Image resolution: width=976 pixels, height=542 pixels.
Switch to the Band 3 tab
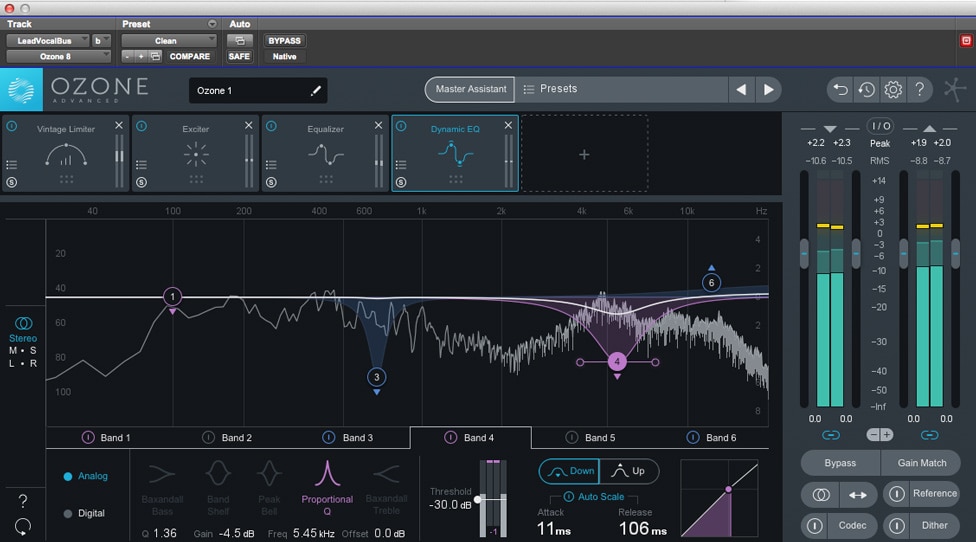click(349, 437)
